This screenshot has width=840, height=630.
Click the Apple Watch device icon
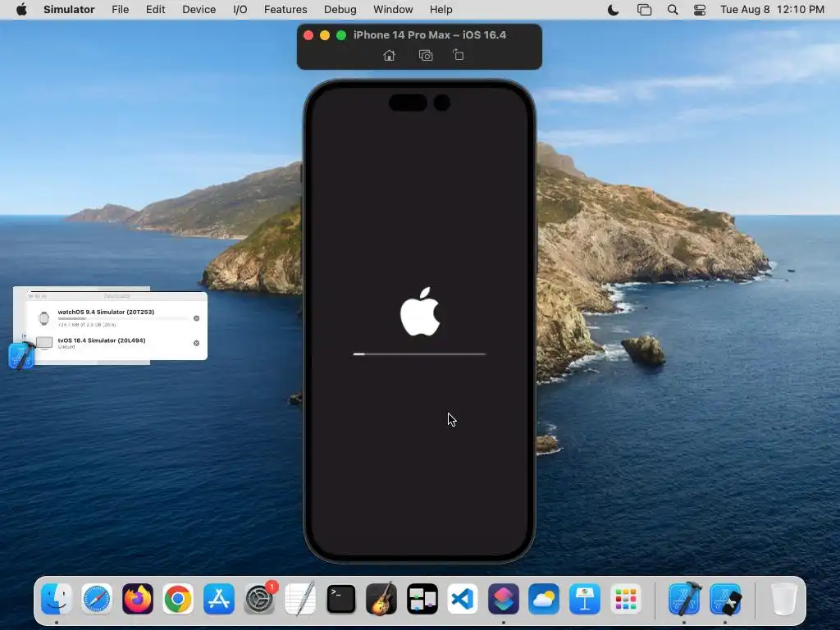tap(44, 318)
